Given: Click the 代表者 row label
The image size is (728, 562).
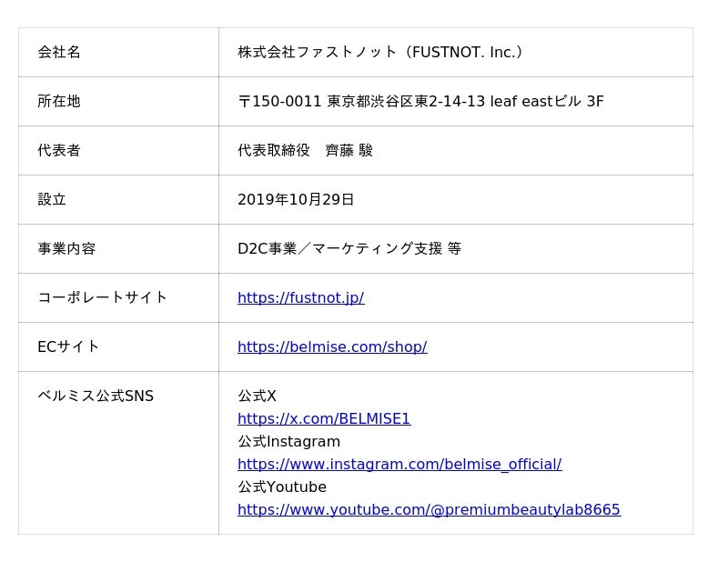Looking at the screenshot, I should (59, 150).
